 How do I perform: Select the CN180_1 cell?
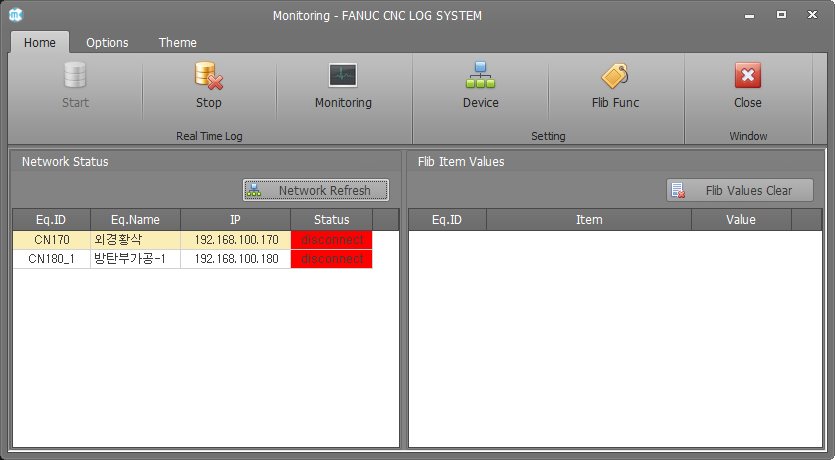(x=52, y=259)
